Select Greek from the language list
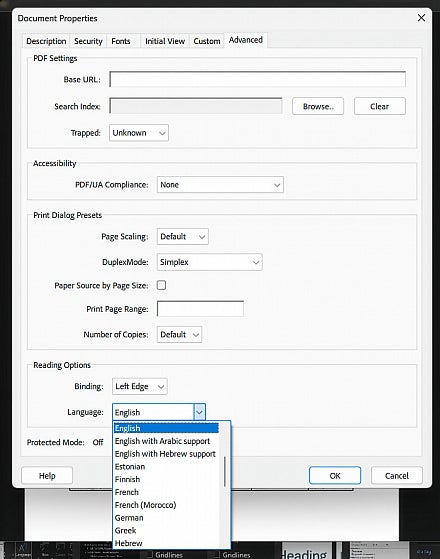The width and height of the screenshot is (440, 559). 166,530
